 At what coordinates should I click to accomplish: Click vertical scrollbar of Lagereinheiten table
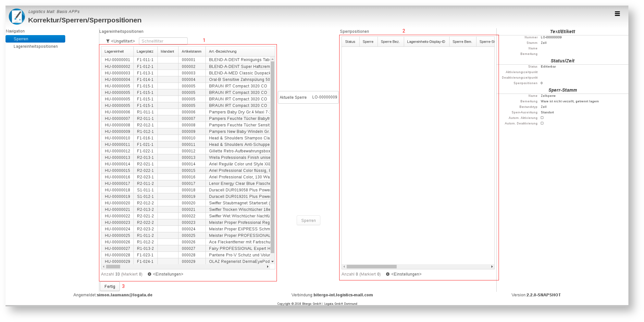point(273,157)
